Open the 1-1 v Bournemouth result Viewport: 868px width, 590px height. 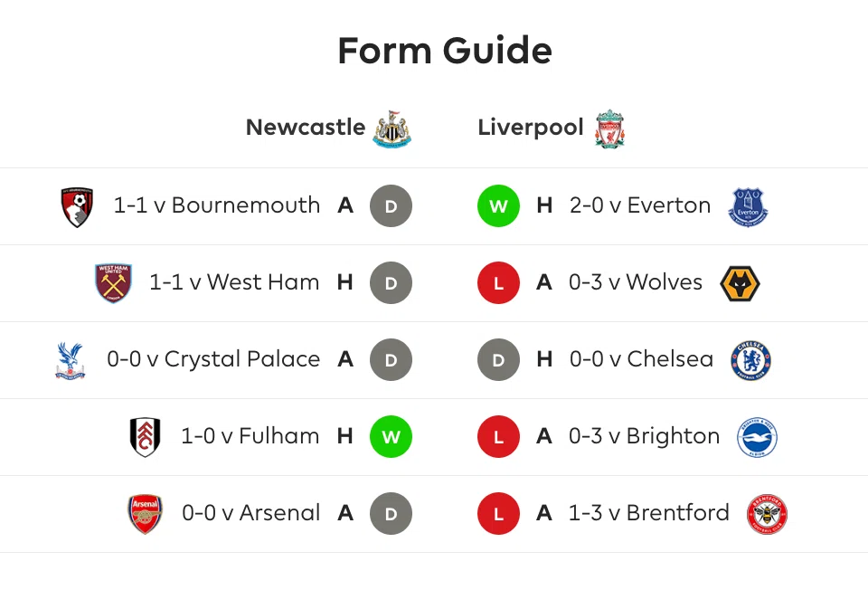tap(216, 205)
